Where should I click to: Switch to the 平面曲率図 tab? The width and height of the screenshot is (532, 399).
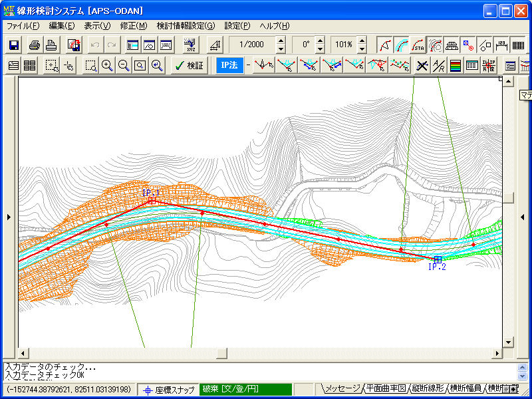386,388
